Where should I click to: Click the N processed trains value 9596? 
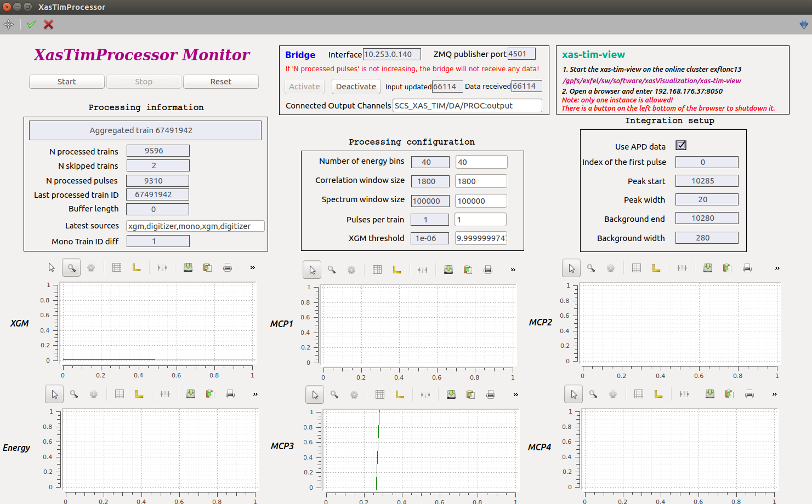tap(158, 151)
